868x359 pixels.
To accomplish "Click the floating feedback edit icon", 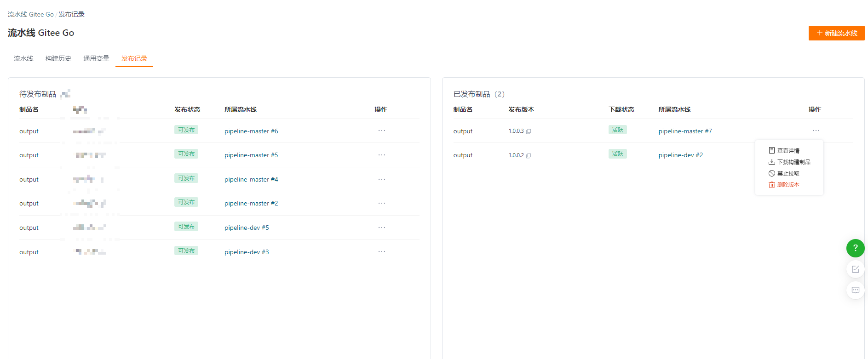I will (855, 269).
